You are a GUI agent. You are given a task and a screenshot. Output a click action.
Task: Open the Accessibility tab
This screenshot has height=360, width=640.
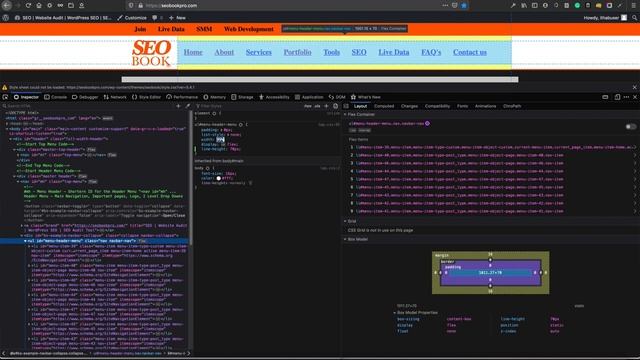pos(274,97)
